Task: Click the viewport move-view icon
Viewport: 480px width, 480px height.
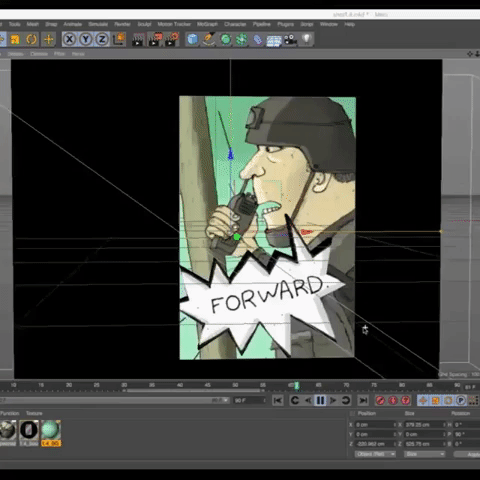Action: pyautogui.click(x=470, y=54)
